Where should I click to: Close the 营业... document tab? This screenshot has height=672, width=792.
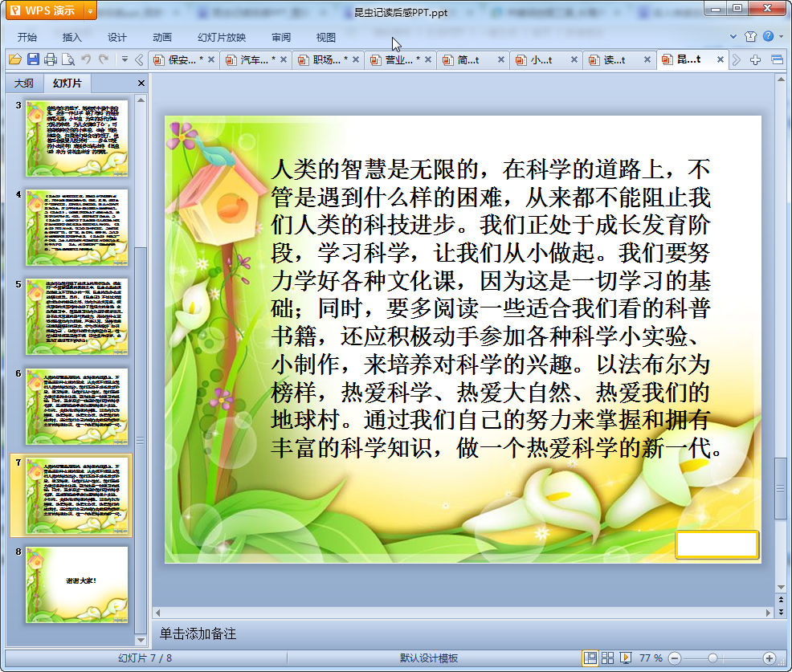click(428, 59)
